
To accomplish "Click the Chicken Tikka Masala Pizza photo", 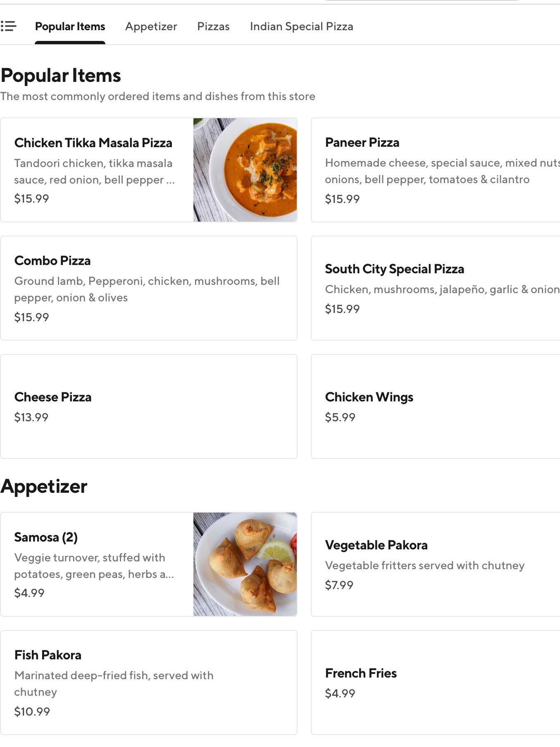I will tap(245, 170).
